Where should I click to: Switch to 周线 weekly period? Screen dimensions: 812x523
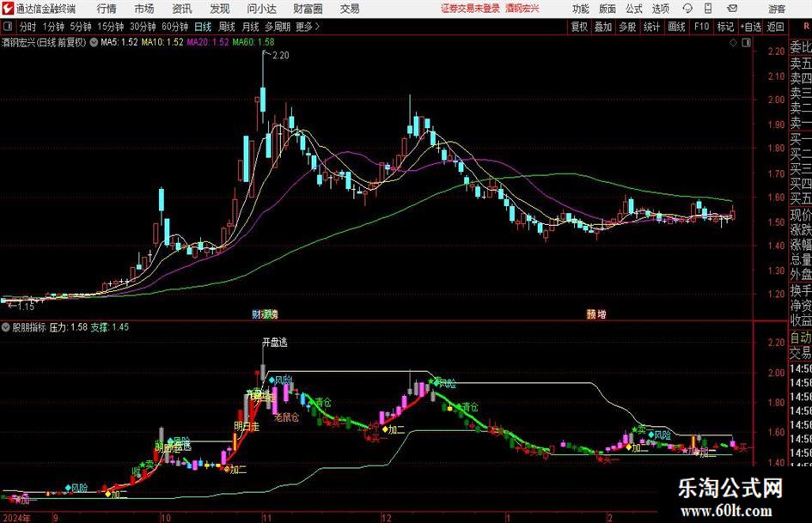227,27
